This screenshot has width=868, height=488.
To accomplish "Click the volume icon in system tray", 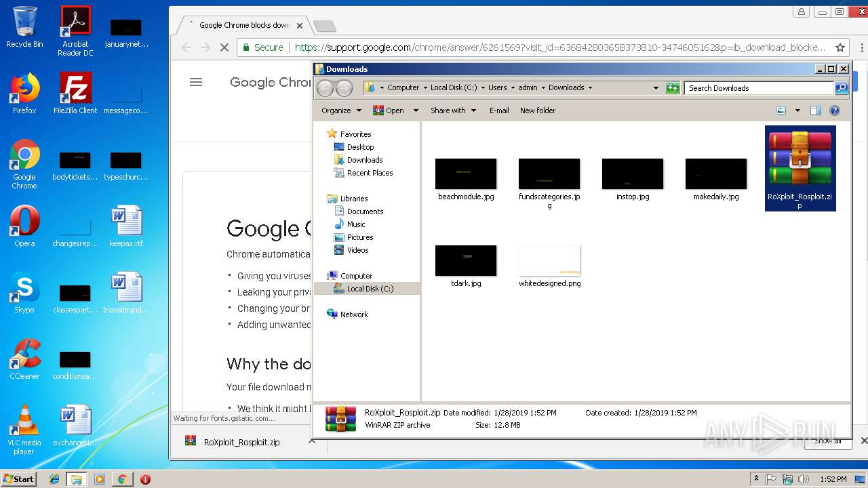I will [x=804, y=479].
